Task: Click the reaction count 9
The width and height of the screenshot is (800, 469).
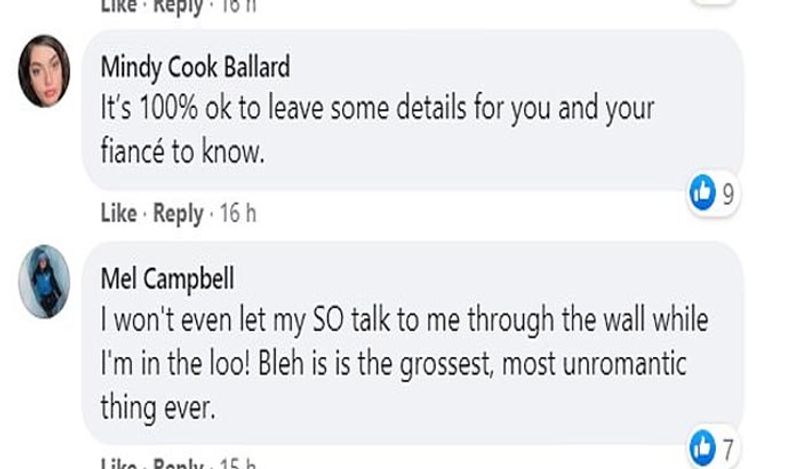Action: (x=728, y=194)
